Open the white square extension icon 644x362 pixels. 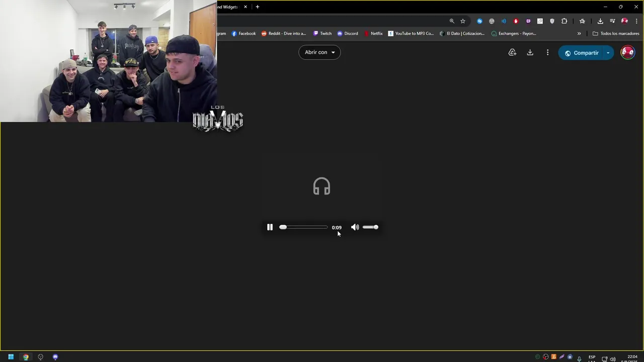coord(540,21)
